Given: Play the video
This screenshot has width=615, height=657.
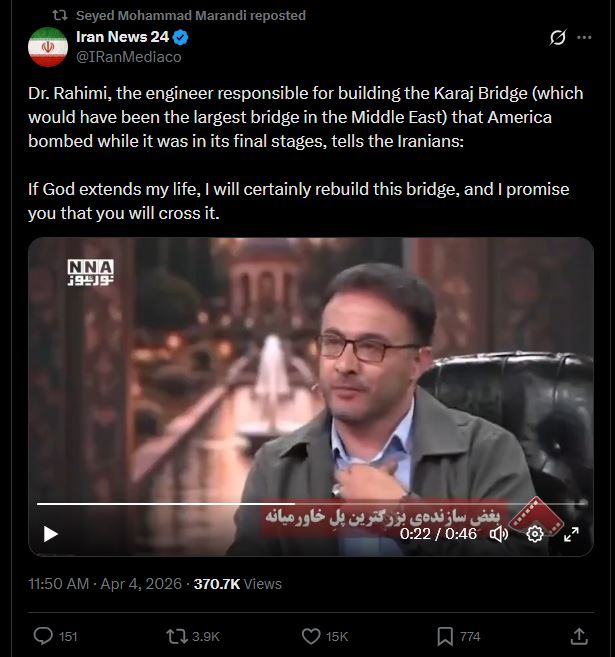Looking at the screenshot, I should 51,534.
